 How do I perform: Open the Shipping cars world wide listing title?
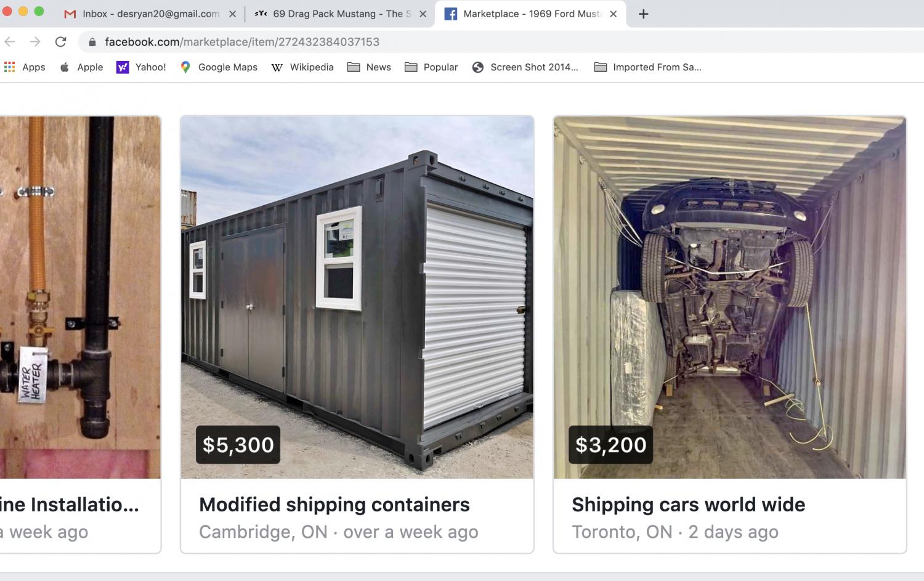(x=688, y=505)
